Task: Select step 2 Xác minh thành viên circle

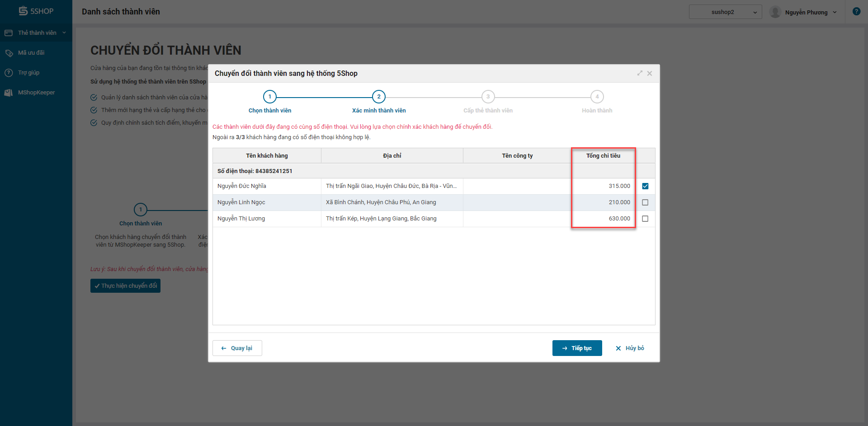Action: click(379, 97)
